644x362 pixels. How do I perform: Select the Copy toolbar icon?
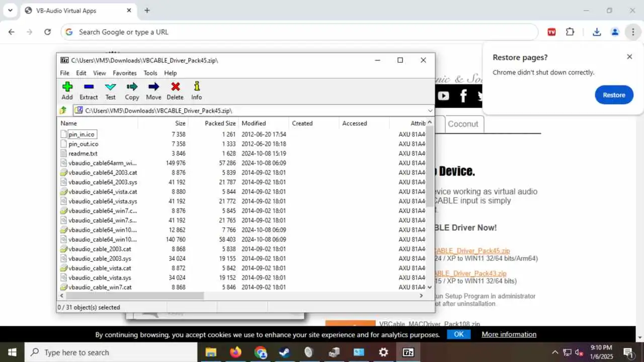[x=132, y=91]
